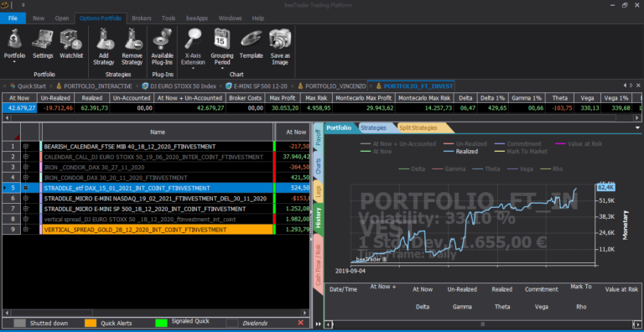Open the vertical Legs side tab
The image size is (644, 332).
point(318,192)
